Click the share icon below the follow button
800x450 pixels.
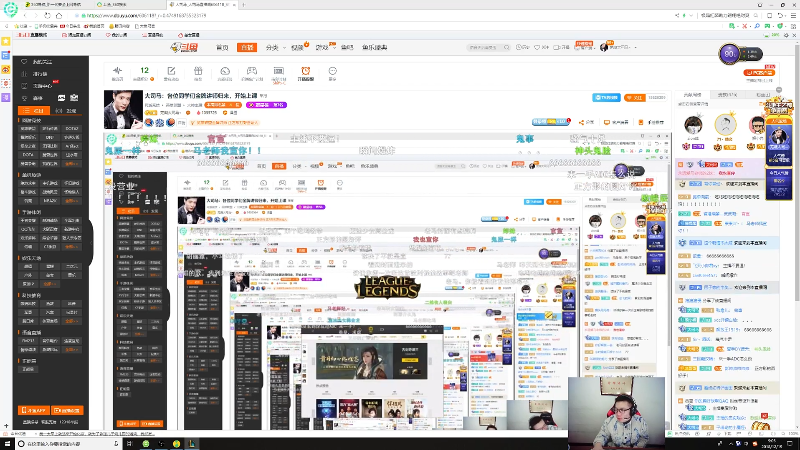pyautogui.click(x=582, y=122)
